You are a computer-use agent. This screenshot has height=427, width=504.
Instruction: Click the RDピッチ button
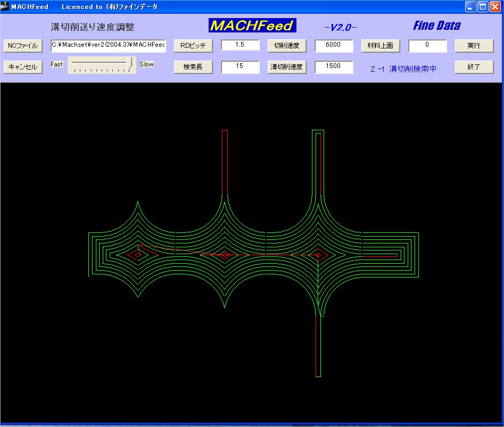[x=193, y=46]
